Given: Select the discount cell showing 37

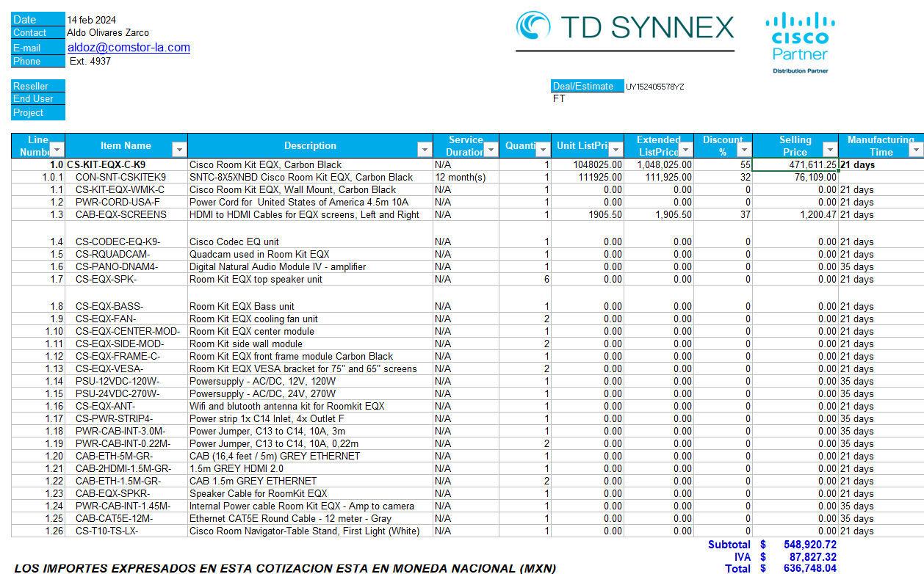Looking at the screenshot, I should (723, 215).
